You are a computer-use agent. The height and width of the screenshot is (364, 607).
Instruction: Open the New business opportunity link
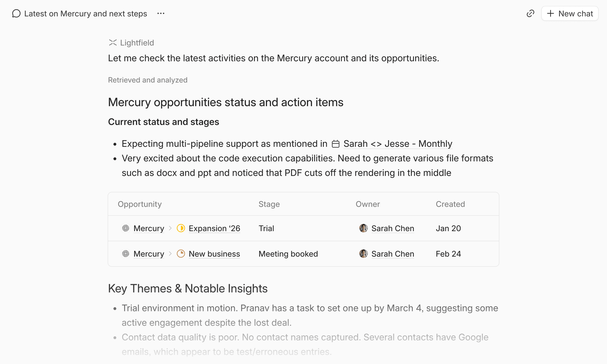[214, 254]
